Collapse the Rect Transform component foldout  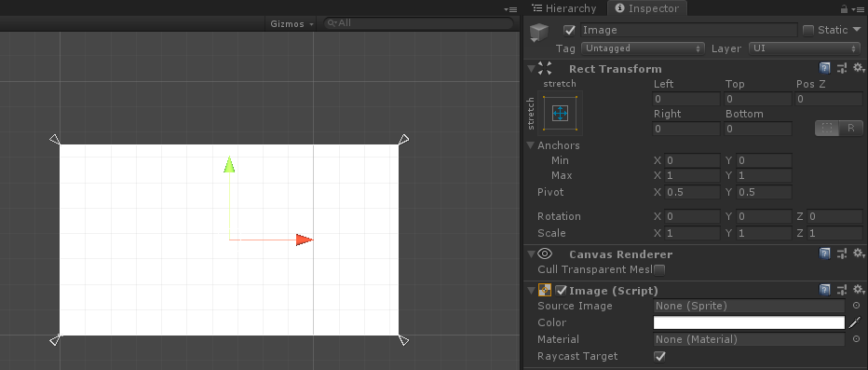point(531,69)
